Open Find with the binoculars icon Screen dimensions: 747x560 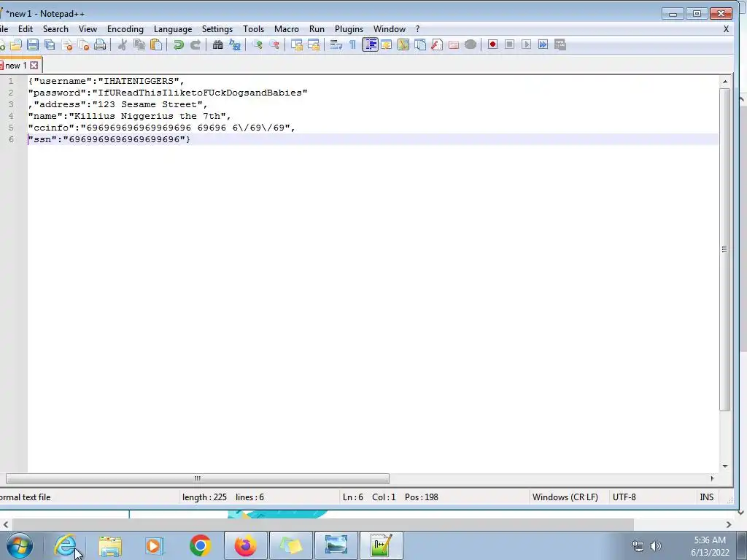click(217, 44)
